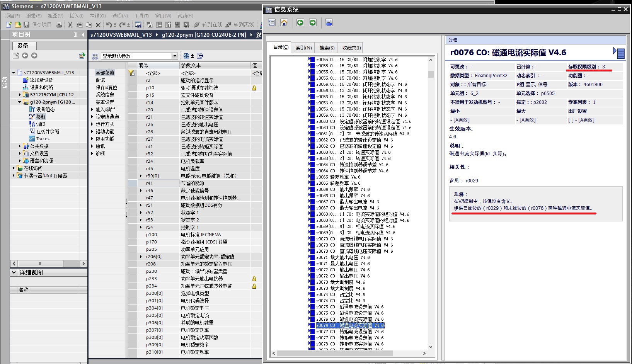
Task: Click the download to device icon
Action: coord(159,24)
